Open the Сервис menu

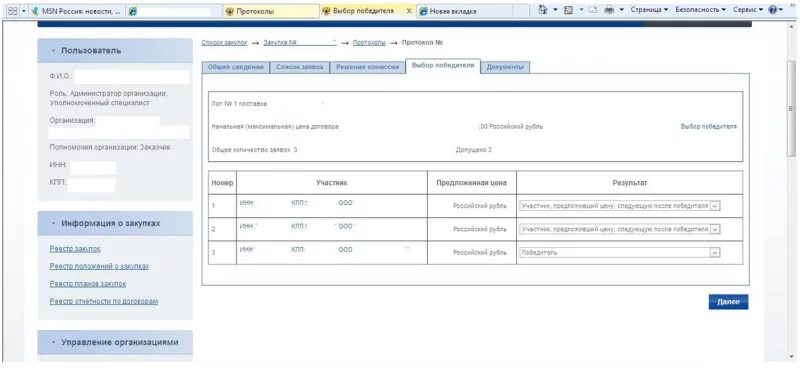point(747,10)
